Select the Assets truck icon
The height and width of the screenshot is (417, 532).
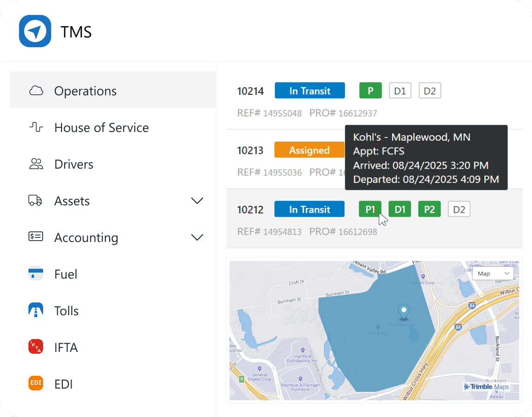tap(35, 201)
